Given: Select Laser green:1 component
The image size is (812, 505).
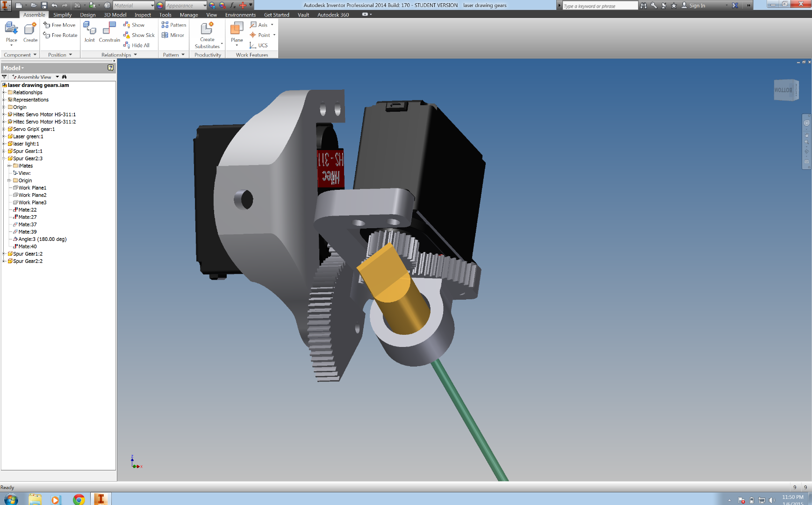Looking at the screenshot, I should [28, 137].
